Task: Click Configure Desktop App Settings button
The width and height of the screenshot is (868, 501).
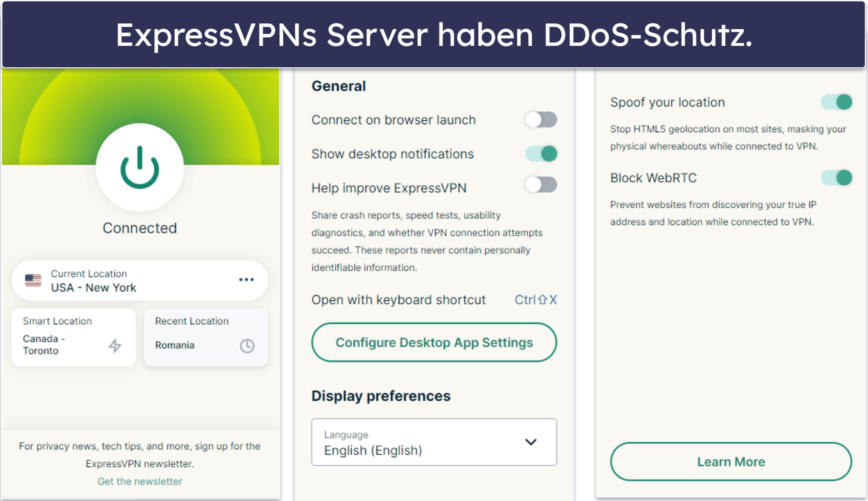Action: [x=434, y=342]
